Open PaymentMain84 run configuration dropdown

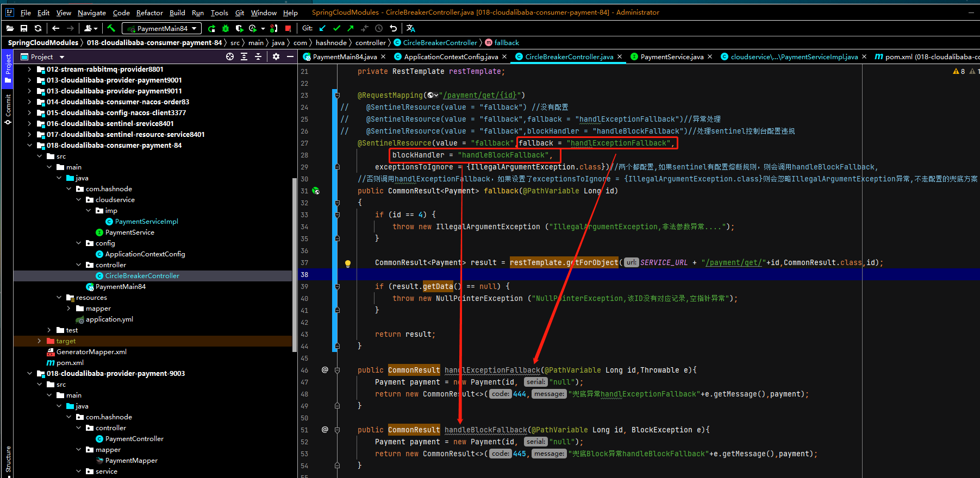click(162, 28)
